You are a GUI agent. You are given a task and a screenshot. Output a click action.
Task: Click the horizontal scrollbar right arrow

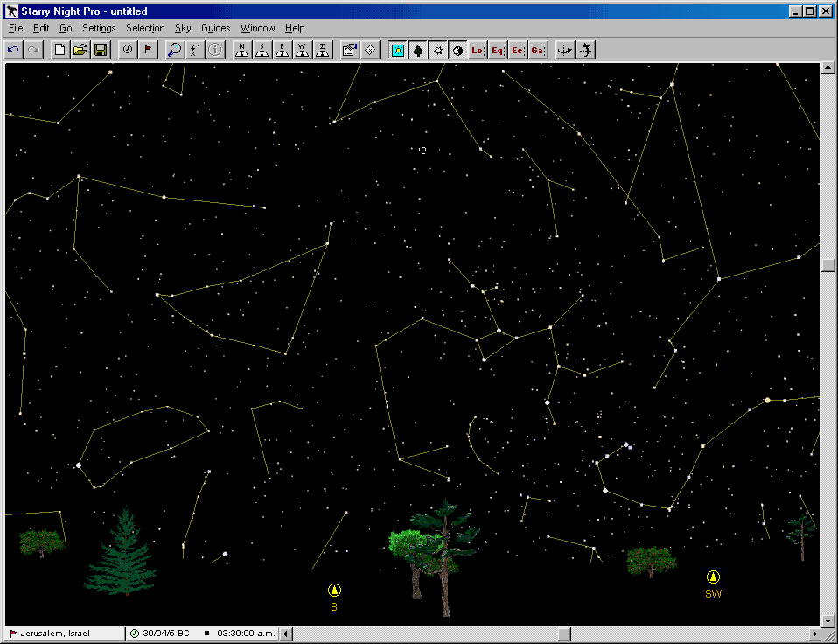coord(814,633)
